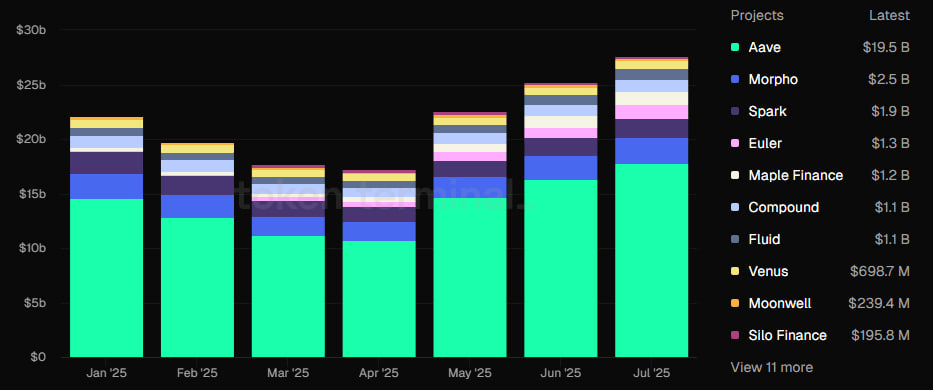Viewport: 933px width, 390px height.
Task: Select the Aave project label
Action: point(764,48)
